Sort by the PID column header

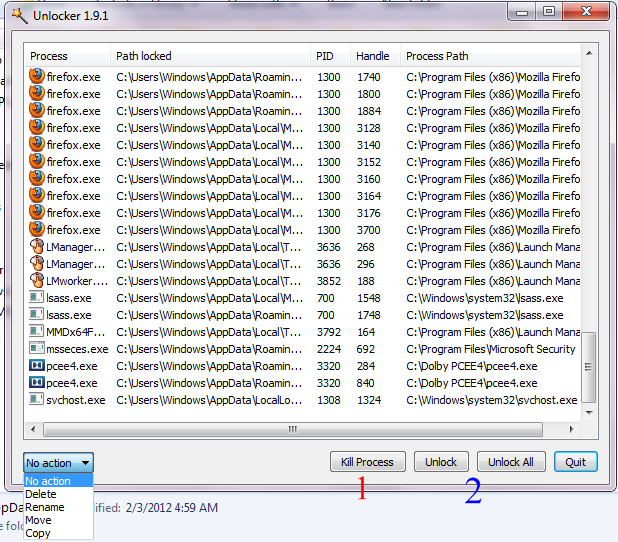pos(330,56)
